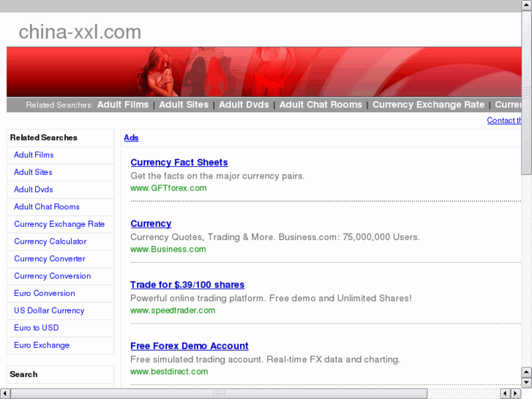Click the red banner image
Image resolution: width=532 pixels, height=399 pixels.
coord(264,72)
